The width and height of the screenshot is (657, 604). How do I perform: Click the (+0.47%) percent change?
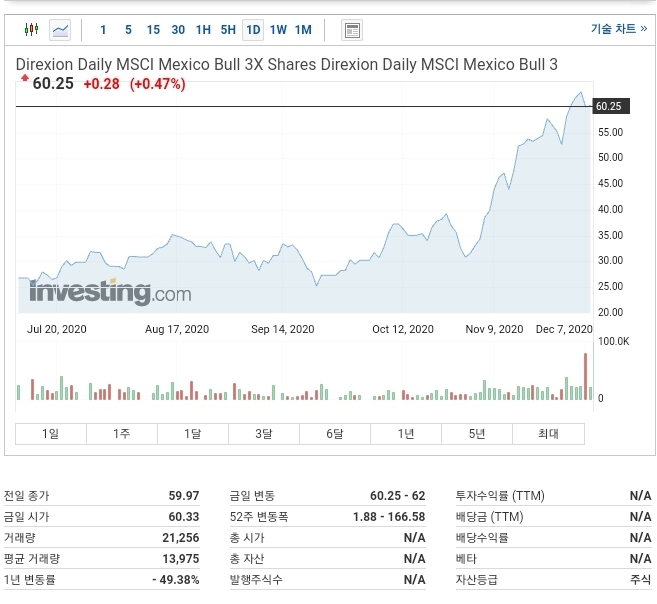(158, 84)
